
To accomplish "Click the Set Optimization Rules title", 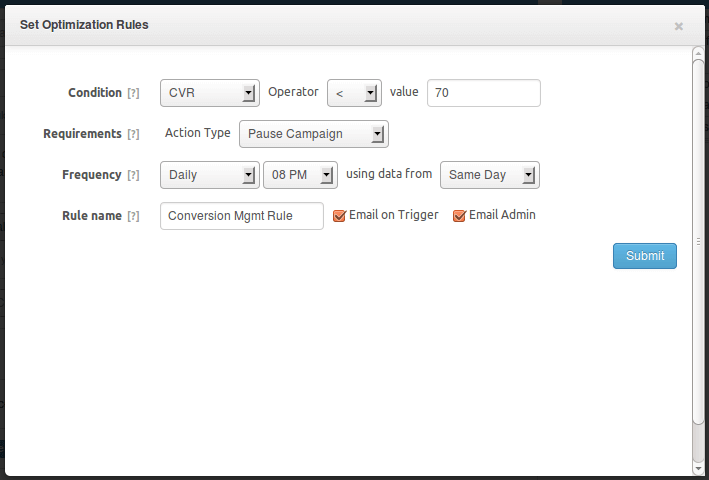I will click(x=84, y=25).
